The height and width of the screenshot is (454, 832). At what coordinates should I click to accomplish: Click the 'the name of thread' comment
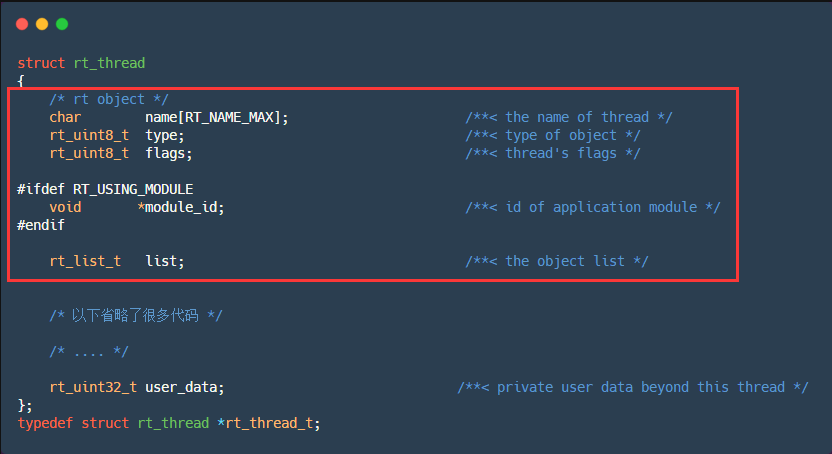[x=568, y=117]
